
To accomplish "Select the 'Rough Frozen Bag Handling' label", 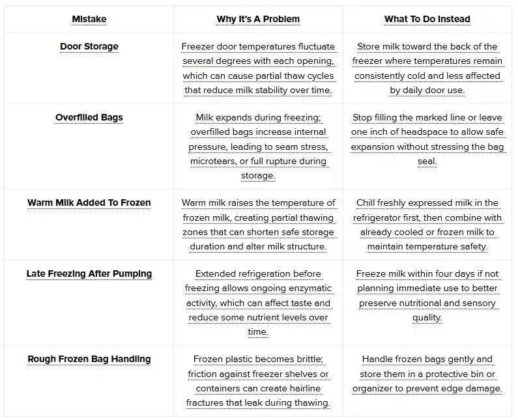I will pos(89,359).
